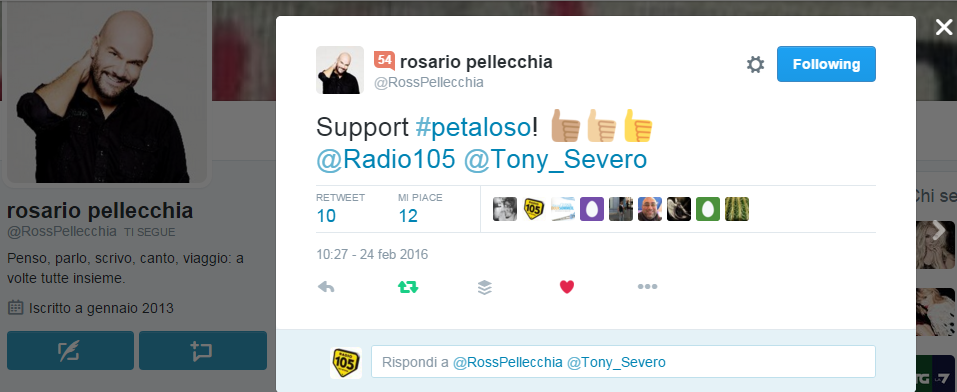Click the purple egg avatar among the likers
Screen dimensions: 957x392
pyautogui.click(x=591, y=209)
